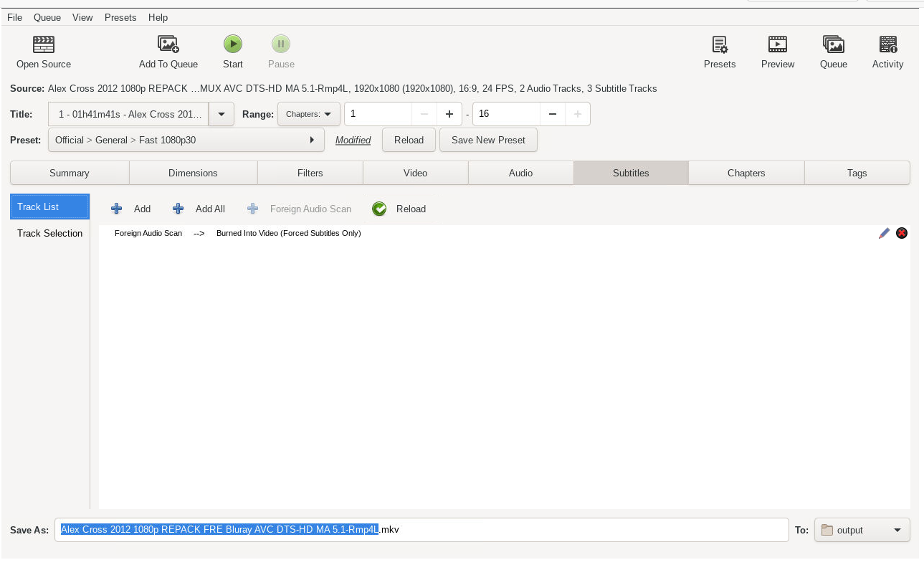The height and width of the screenshot is (565, 924).
Task: Reload subtitle tracks from source
Action: tap(399, 209)
